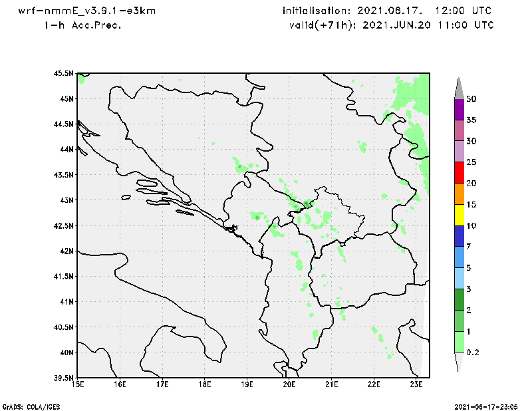The width and height of the screenshot is (532, 411).
Task: Click the 21E longitude label
Action: pyautogui.click(x=331, y=384)
